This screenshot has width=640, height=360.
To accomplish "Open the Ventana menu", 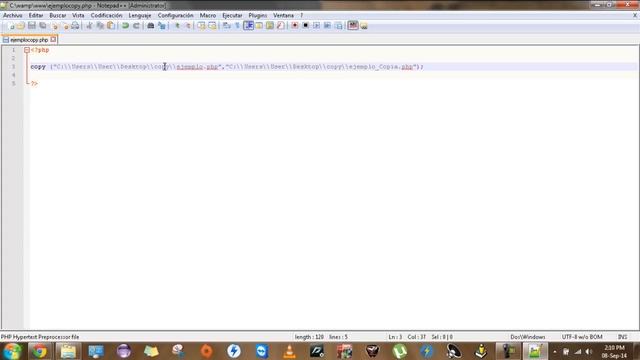I will pos(283,16).
